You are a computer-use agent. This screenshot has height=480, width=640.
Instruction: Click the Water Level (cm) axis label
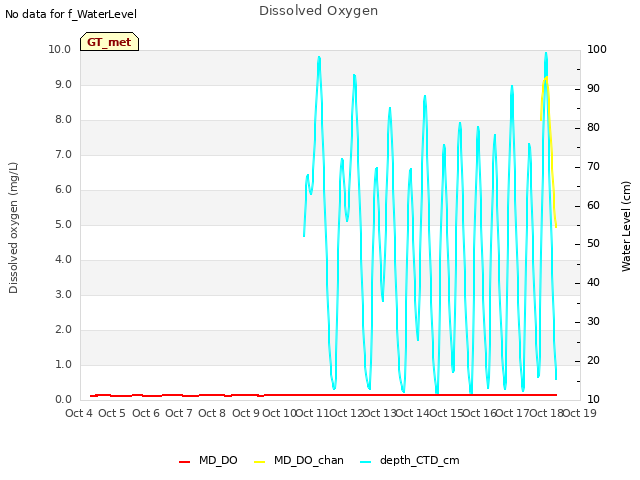[x=626, y=227]
